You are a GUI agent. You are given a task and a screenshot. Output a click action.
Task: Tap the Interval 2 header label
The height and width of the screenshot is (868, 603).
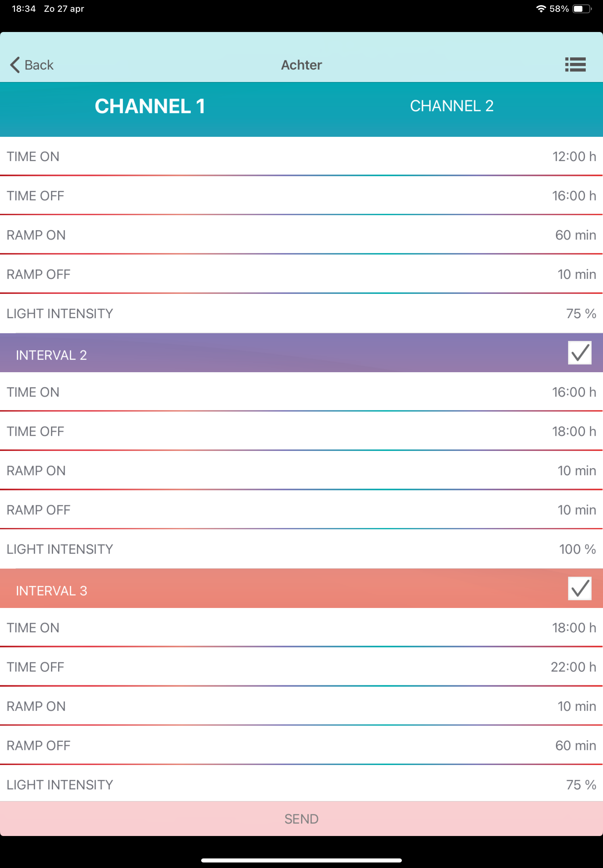(x=51, y=355)
